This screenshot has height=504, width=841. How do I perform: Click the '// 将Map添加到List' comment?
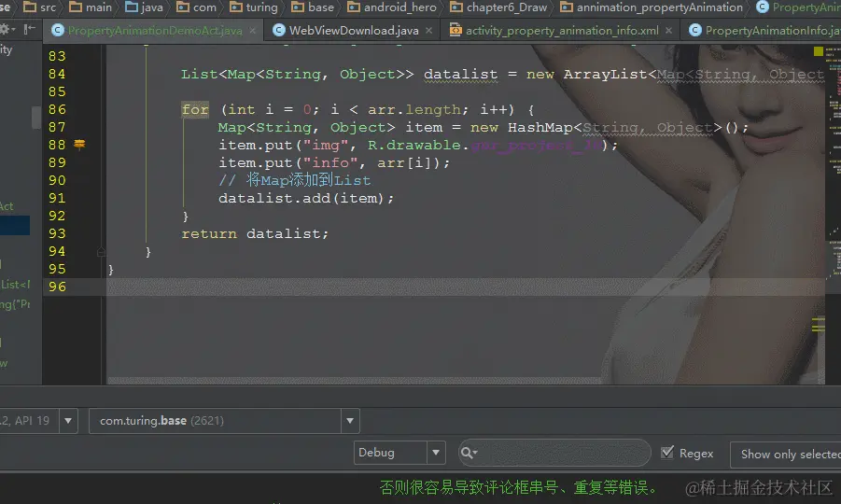pos(294,180)
